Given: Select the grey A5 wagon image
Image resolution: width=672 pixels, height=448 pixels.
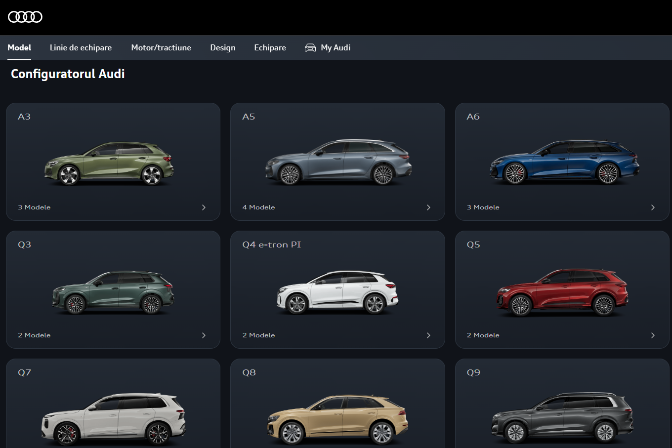Looking at the screenshot, I should pyautogui.click(x=339, y=162).
